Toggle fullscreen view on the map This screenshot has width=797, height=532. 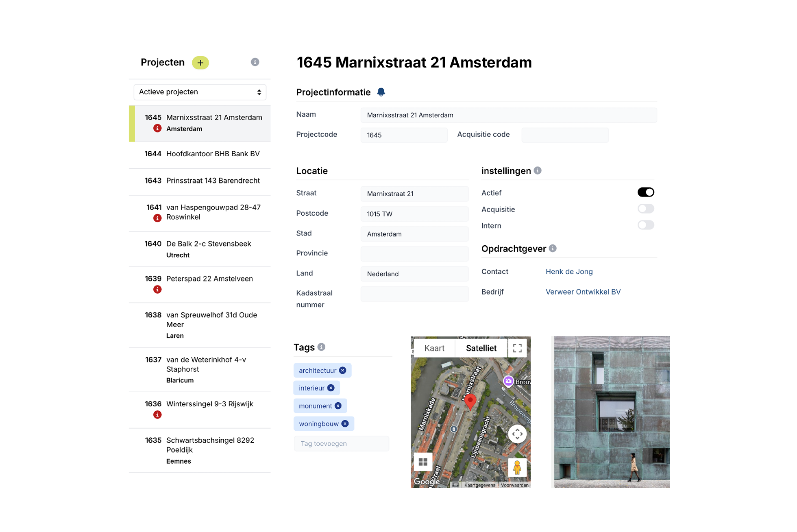pos(517,348)
